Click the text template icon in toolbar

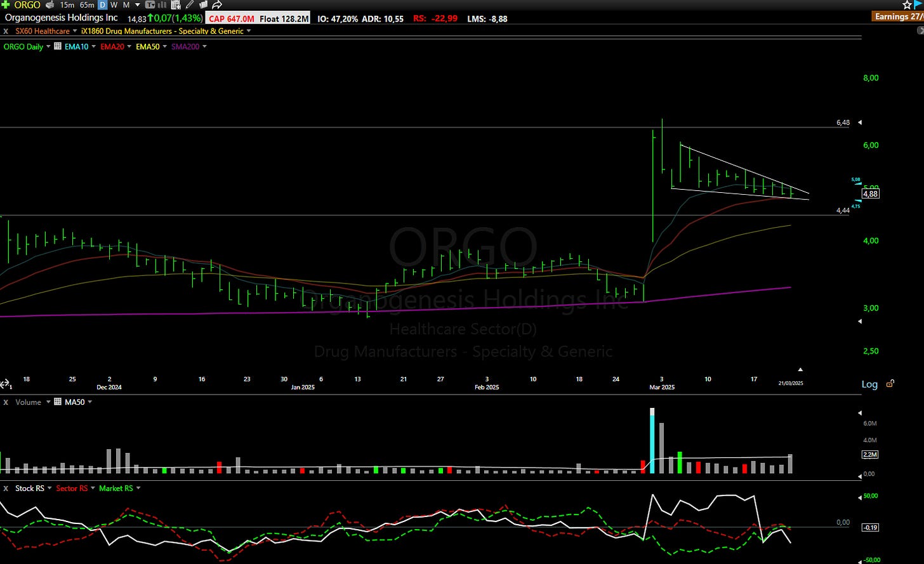click(x=150, y=5)
